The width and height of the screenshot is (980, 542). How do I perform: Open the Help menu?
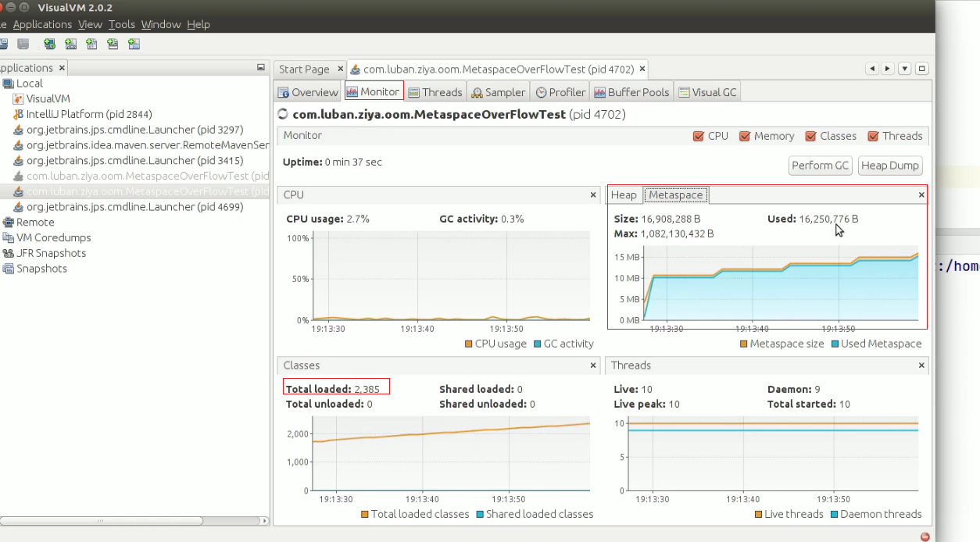click(199, 24)
